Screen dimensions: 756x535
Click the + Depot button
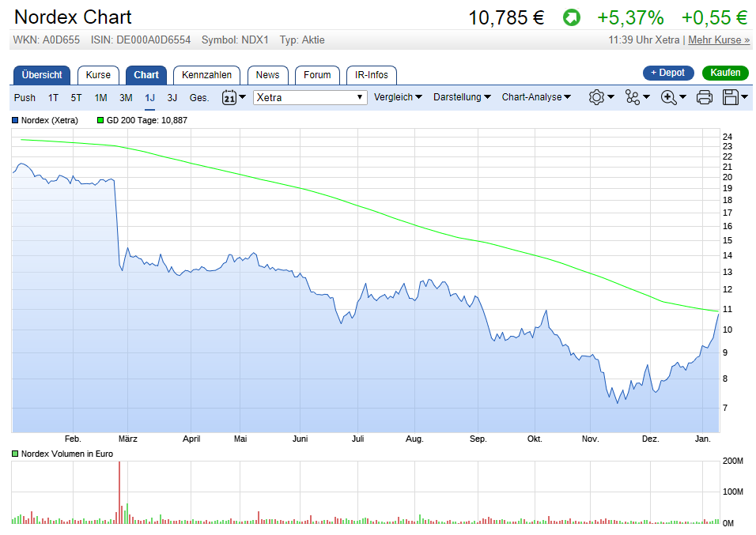[668, 73]
